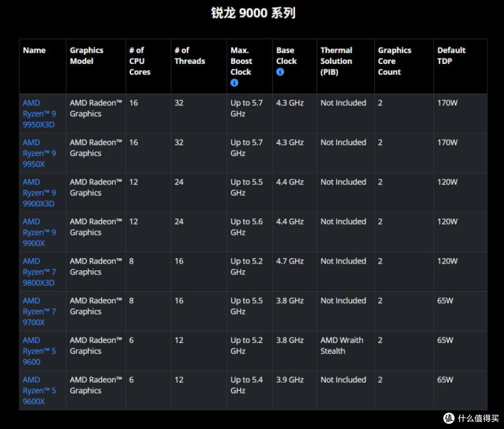This screenshot has height=429, width=504.
Task: Click the Base Clock header text
Action: pyautogui.click(x=287, y=56)
